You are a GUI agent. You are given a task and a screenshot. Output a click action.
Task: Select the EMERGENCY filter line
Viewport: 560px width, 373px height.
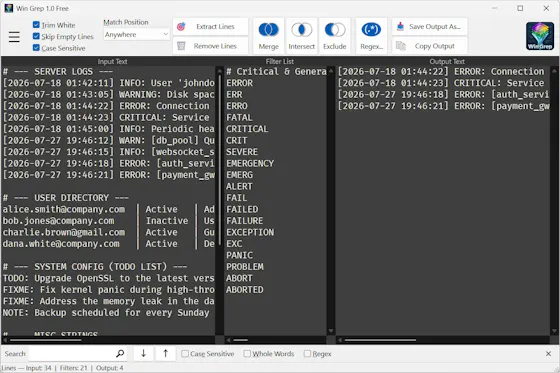250,163
